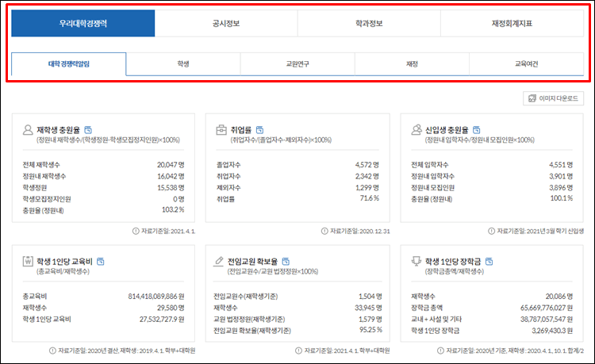Select the 대학경쟁력알림 sub-tab
This screenshot has height=364, width=595.
(69, 64)
